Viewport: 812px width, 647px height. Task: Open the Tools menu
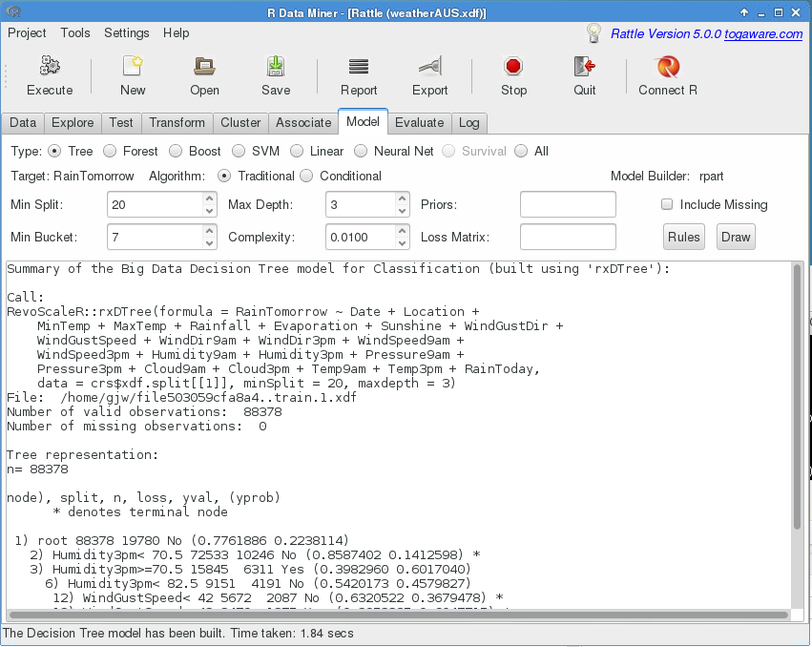coord(75,32)
